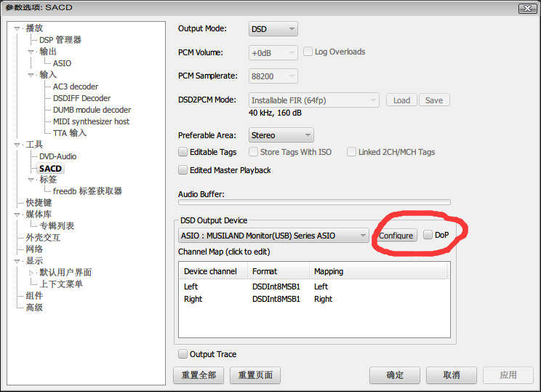Collapse the 工具 tree expander
Screen dimensions: 541x392
17,145
